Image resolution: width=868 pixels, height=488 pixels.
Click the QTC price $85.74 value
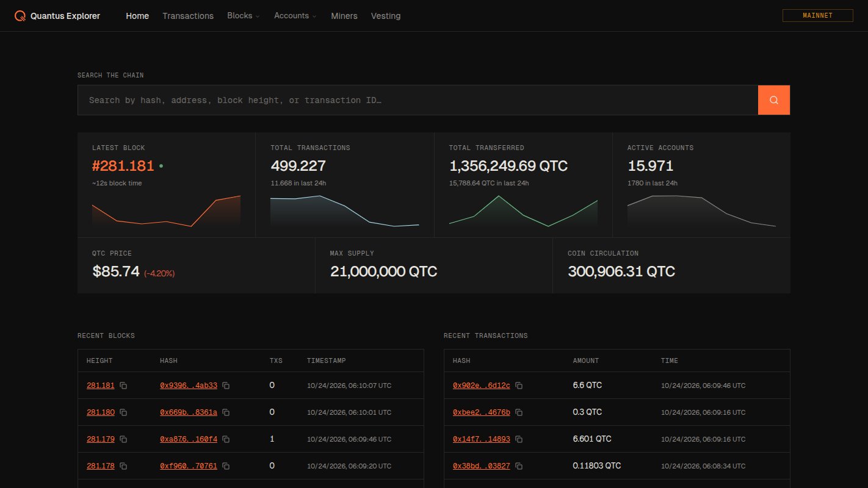tap(116, 271)
